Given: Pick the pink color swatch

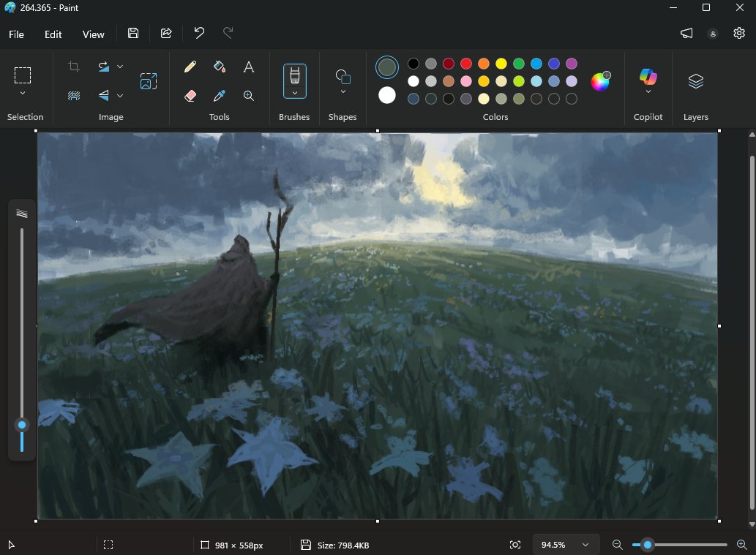Looking at the screenshot, I should [465, 81].
